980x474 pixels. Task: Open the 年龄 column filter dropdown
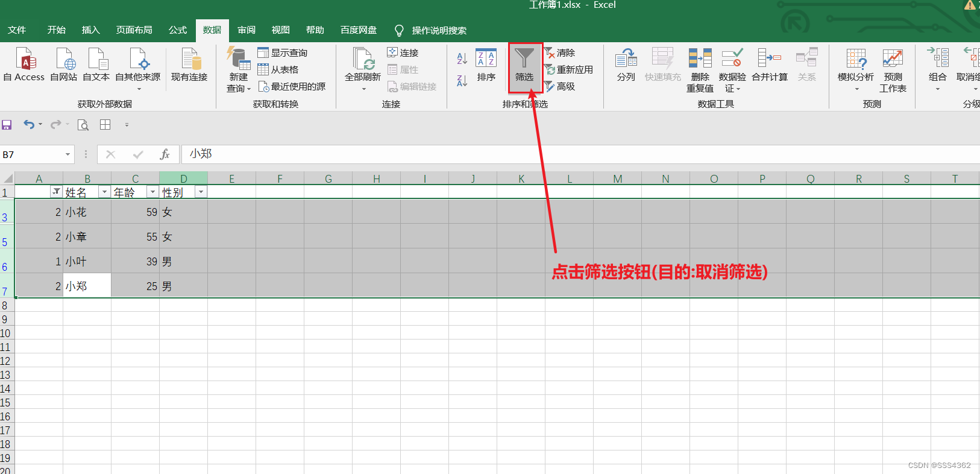(x=152, y=192)
